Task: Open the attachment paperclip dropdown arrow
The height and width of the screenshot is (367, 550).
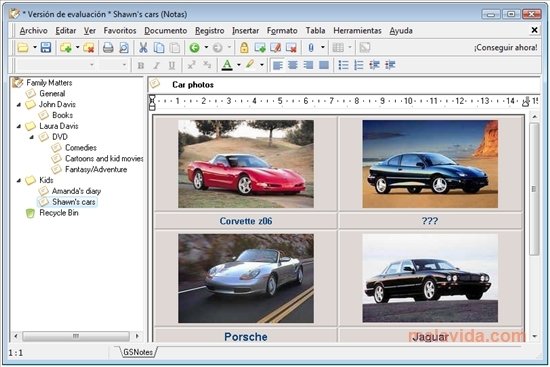Action: tap(323, 47)
